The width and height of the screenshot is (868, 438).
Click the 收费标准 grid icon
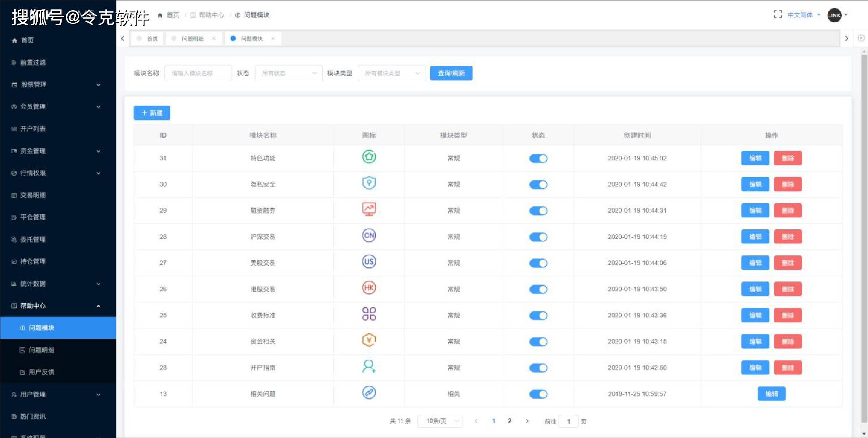[x=369, y=314]
